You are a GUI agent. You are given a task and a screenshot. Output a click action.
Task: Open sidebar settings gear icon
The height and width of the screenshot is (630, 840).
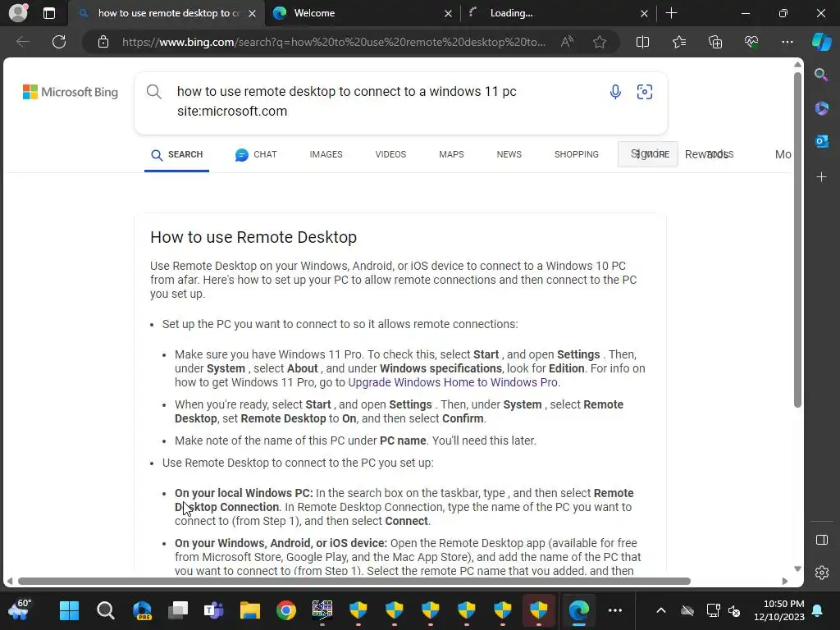click(x=821, y=573)
